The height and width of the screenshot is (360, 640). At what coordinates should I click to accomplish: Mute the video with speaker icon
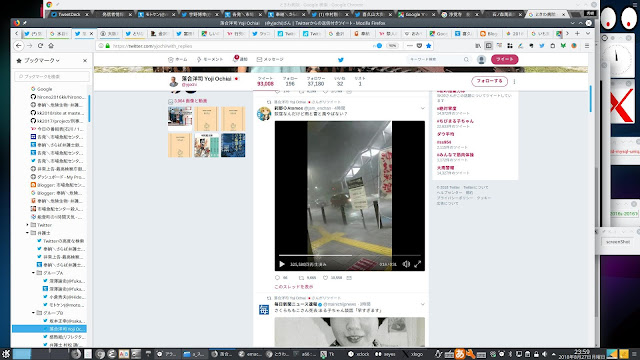[x=406, y=264]
